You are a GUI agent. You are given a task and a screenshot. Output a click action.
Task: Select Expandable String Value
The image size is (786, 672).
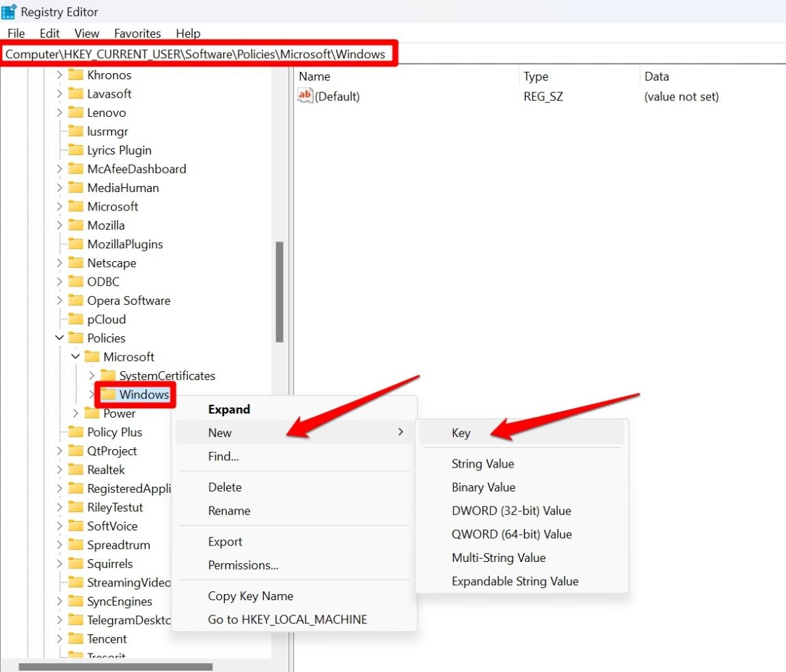tap(521, 581)
